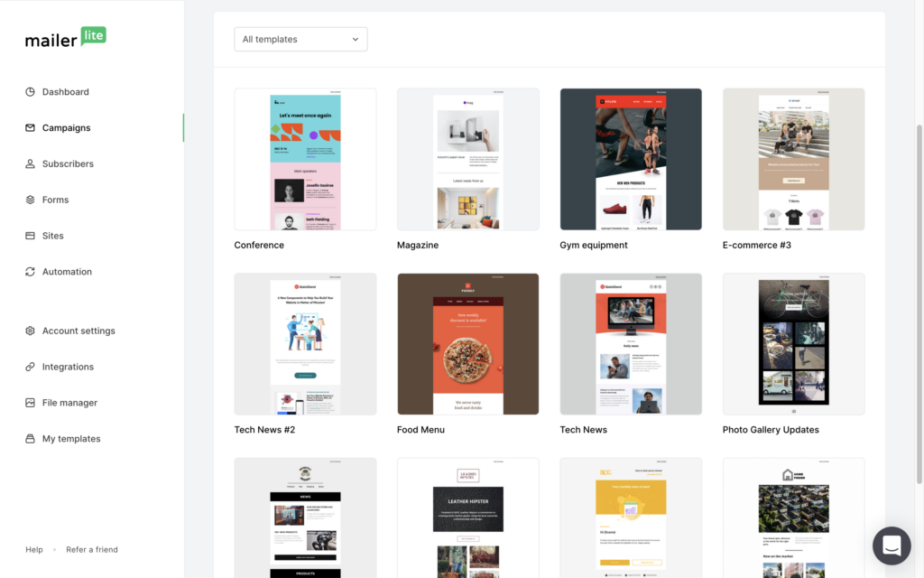Open the Automation section

67,271
